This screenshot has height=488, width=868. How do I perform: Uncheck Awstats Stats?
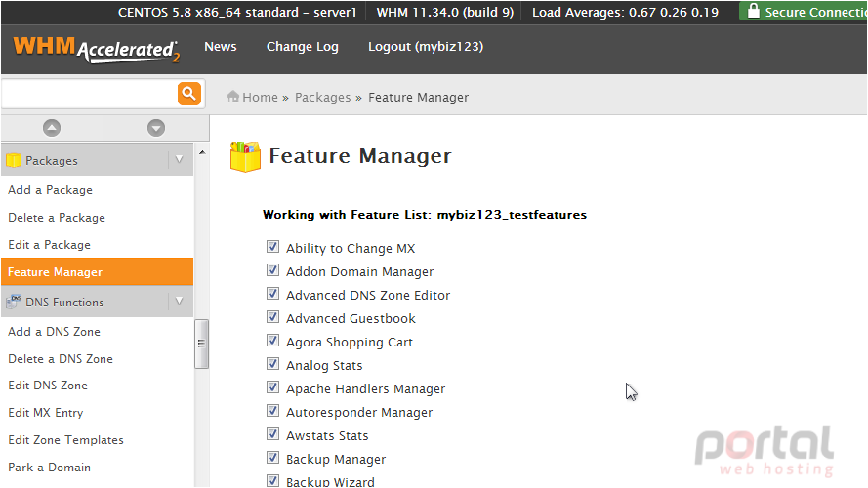coord(272,433)
